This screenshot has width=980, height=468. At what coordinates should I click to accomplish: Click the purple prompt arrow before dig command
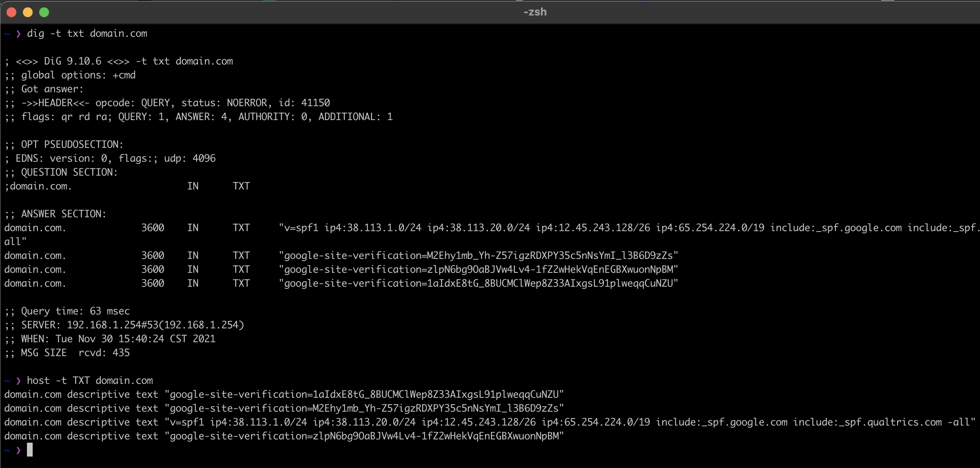coord(18,33)
